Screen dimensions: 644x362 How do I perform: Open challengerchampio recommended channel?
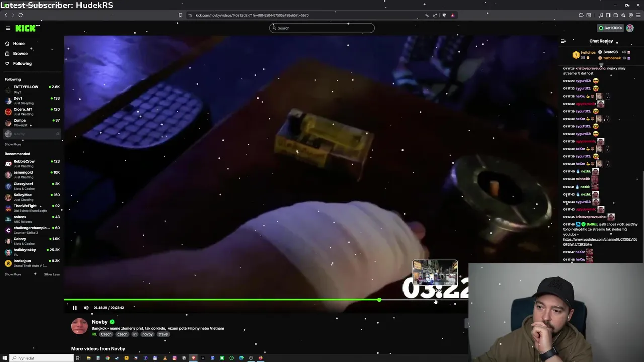click(32, 230)
